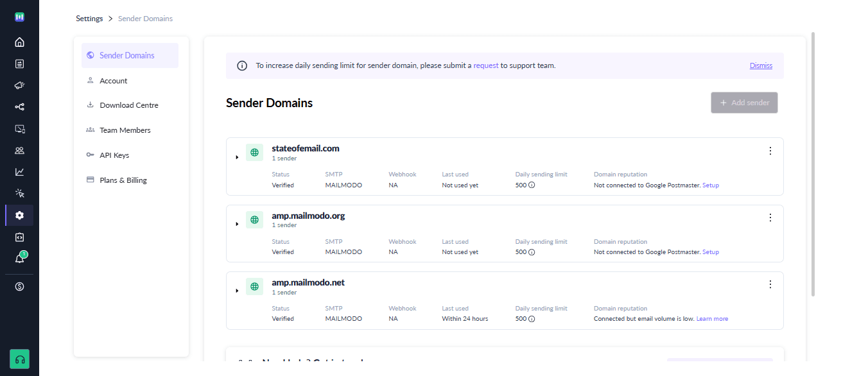Viewport: 868px width, 376px height.
Task: Click 'Within 24 hours' last used value
Action: [x=465, y=319]
